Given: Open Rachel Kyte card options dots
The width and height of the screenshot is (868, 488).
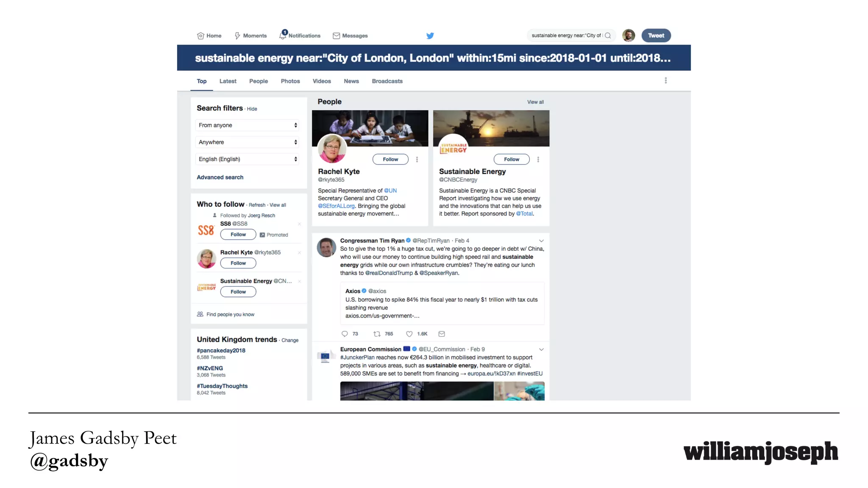Looking at the screenshot, I should tap(417, 159).
